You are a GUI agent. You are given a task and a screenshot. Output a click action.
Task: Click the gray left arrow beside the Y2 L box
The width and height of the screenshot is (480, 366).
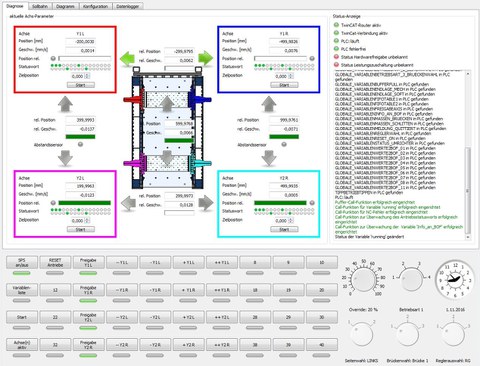(x=128, y=203)
